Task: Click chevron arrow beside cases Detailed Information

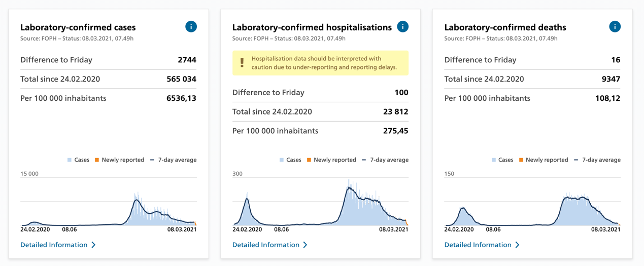Action: 93,245
